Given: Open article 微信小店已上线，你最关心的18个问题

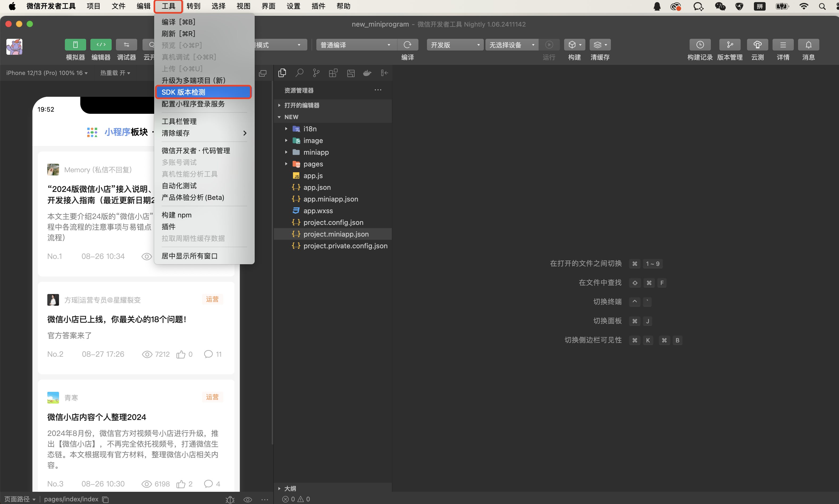Looking at the screenshot, I should 117,319.
